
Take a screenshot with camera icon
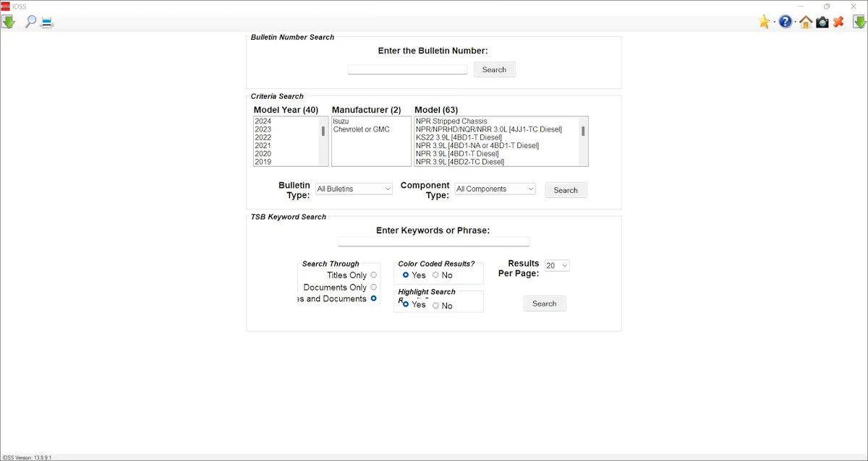(822, 22)
